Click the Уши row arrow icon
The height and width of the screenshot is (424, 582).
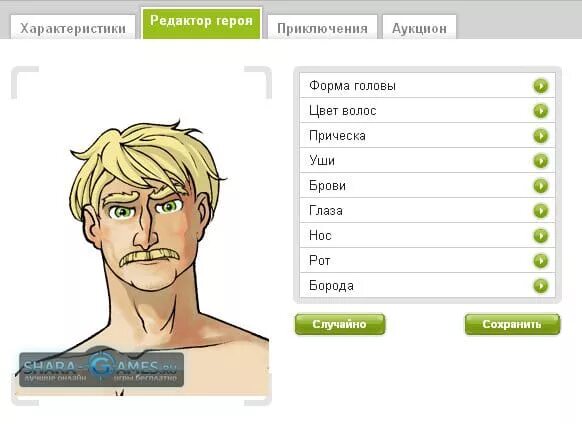pos(540,161)
